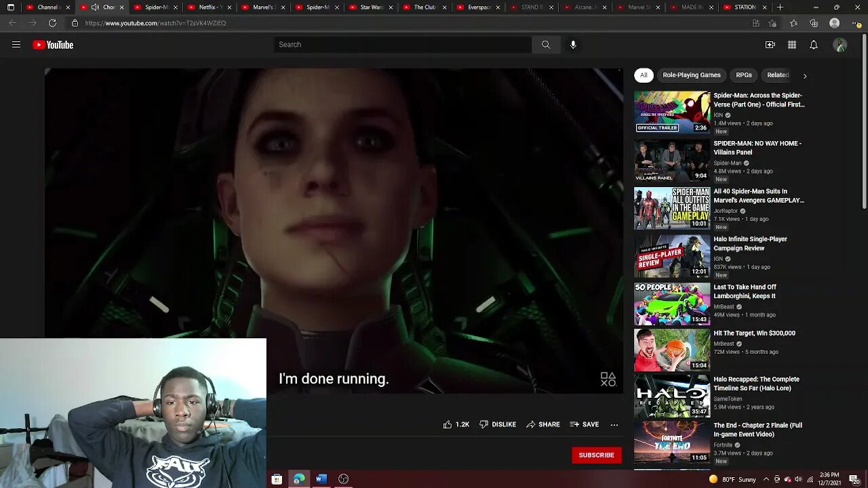Click the red SUBSCRIBE button
868x488 pixels.
click(x=597, y=455)
